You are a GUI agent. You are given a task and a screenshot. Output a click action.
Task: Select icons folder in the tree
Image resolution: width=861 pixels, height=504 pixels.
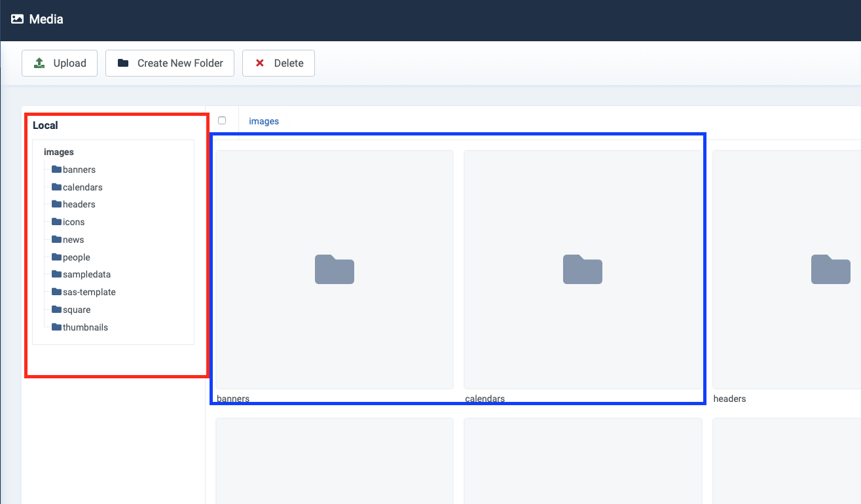coord(74,222)
